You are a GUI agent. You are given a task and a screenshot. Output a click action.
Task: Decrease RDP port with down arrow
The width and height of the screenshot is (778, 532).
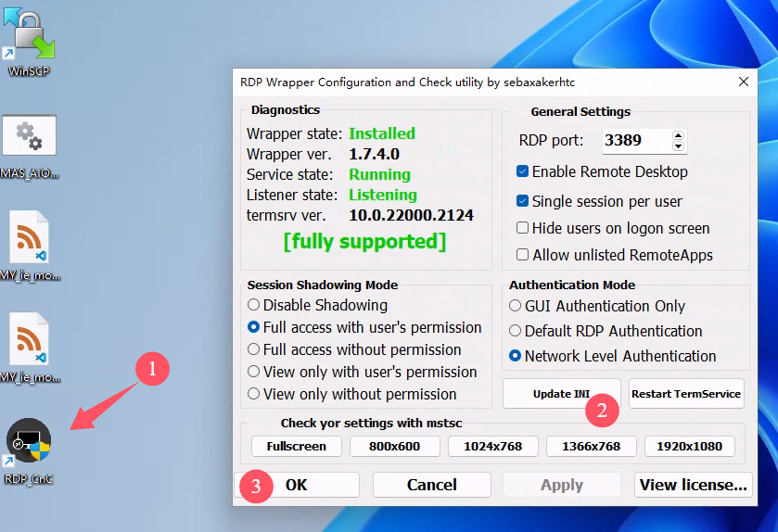click(678, 146)
